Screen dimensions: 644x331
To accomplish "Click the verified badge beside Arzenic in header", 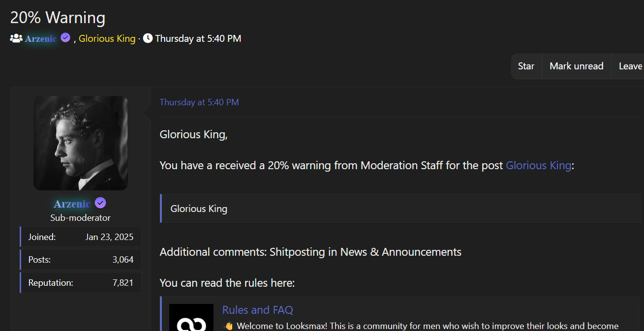I will [x=65, y=38].
